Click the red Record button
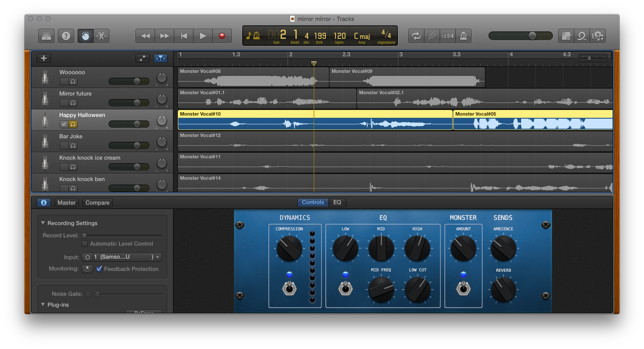The width and height of the screenshot is (644, 349). coord(222,36)
